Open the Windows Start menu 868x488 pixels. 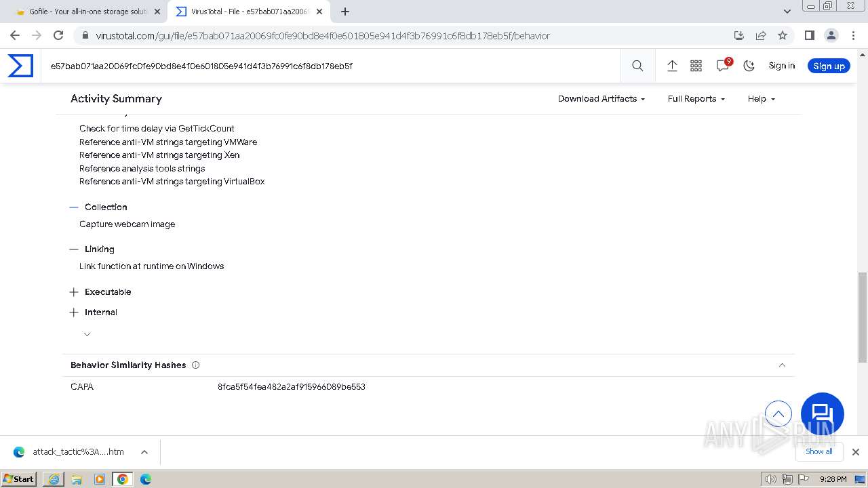coord(19,479)
